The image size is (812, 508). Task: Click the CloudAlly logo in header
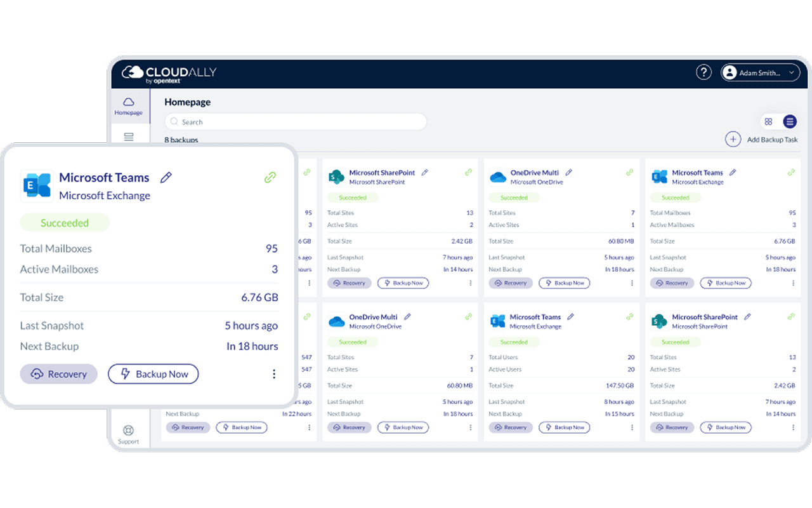(x=169, y=74)
